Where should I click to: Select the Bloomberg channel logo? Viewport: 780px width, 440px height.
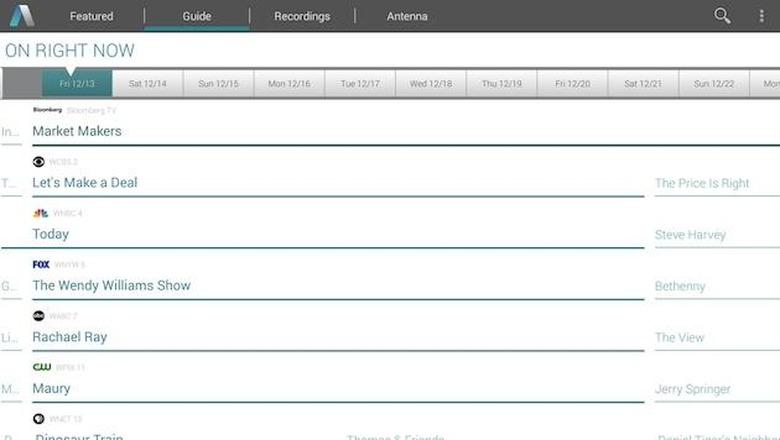coord(47,110)
